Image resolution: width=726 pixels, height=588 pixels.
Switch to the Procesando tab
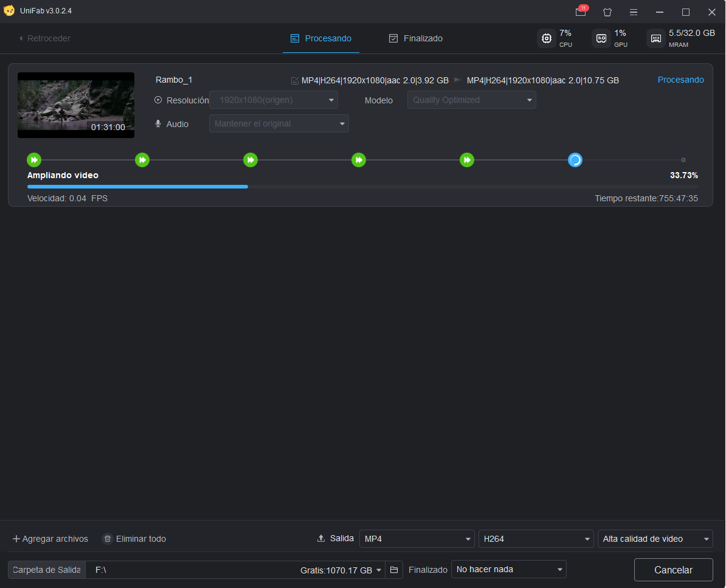pyautogui.click(x=321, y=38)
